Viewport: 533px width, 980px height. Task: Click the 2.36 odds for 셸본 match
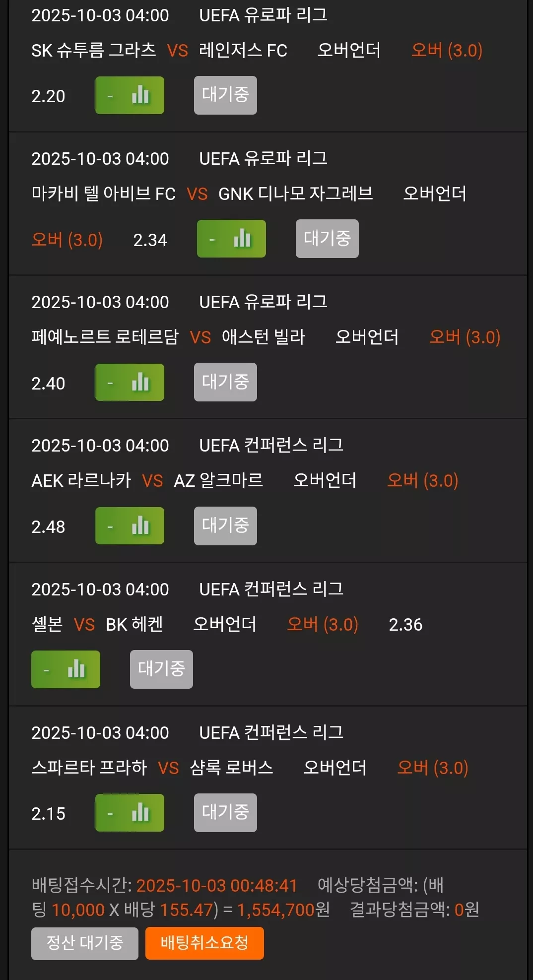pos(405,624)
